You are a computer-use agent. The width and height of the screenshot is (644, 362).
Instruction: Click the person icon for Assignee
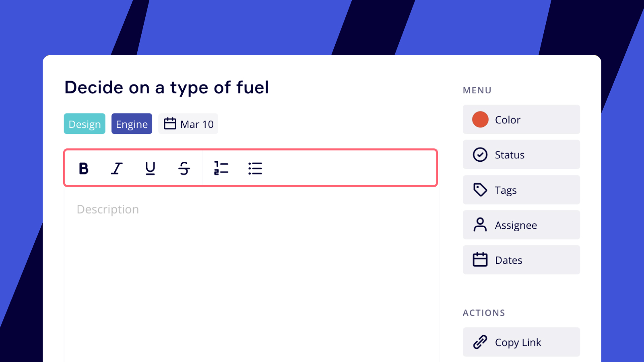[x=480, y=225]
